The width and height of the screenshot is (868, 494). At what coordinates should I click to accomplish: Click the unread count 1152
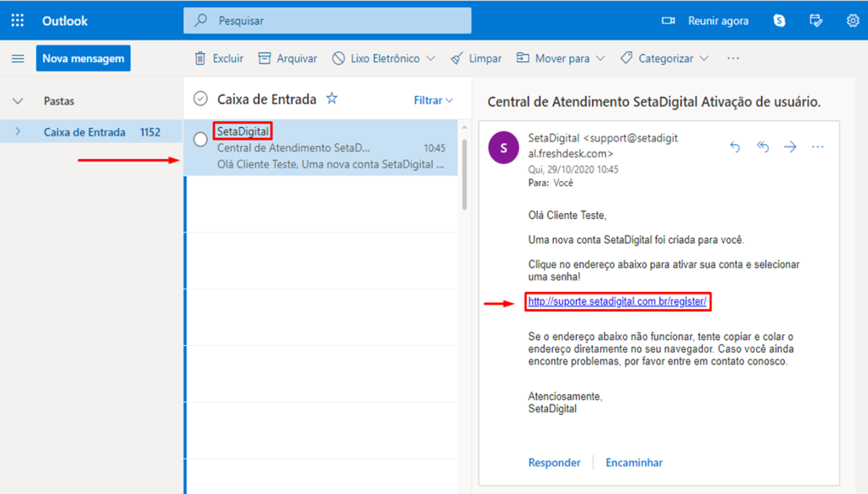[x=150, y=132]
